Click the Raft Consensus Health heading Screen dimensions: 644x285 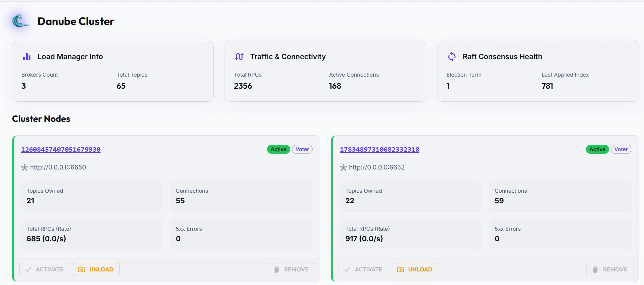pos(502,57)
